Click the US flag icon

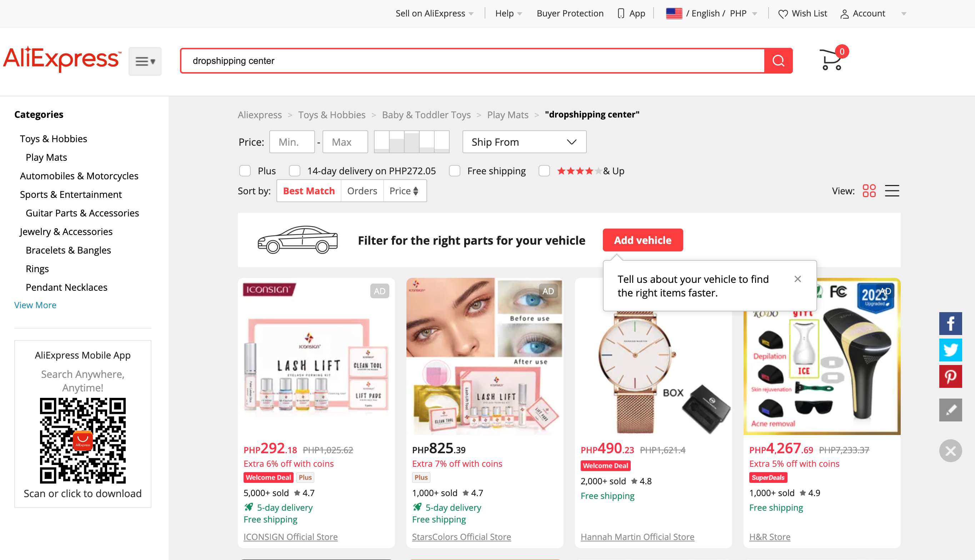coord(674,14)
